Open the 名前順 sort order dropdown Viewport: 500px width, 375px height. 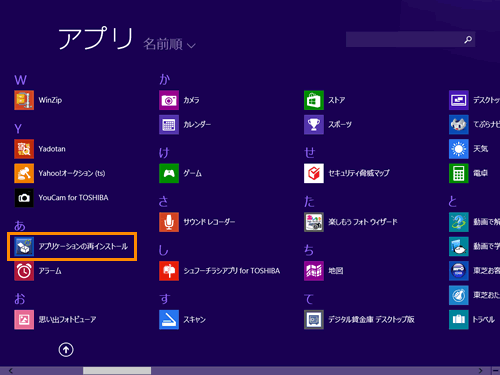[169, 44]
